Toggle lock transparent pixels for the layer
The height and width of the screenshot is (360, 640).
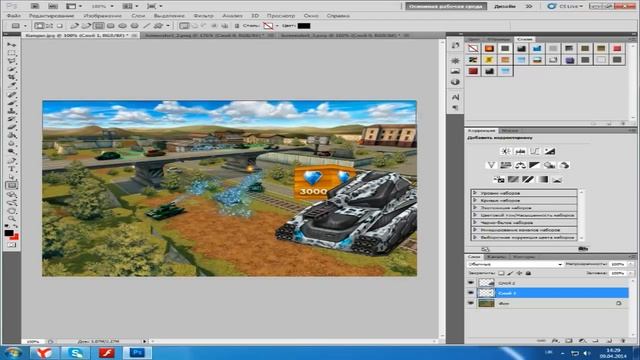point(501,273)
